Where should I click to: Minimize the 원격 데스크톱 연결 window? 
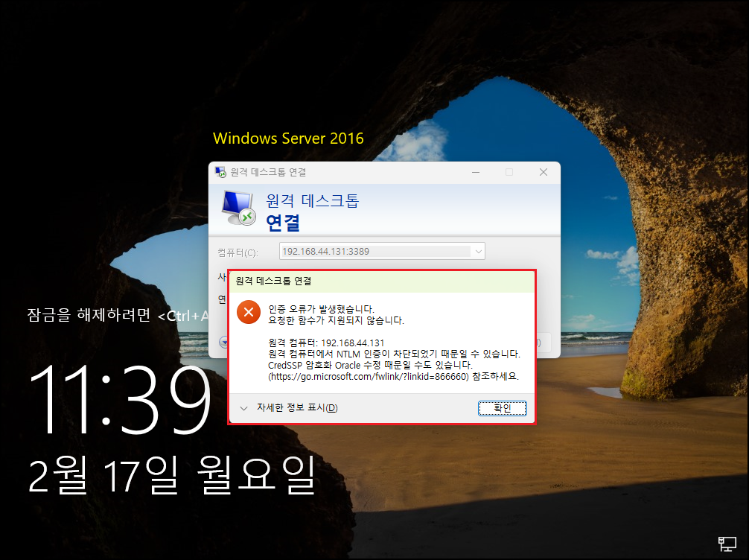tap(476, 172)
